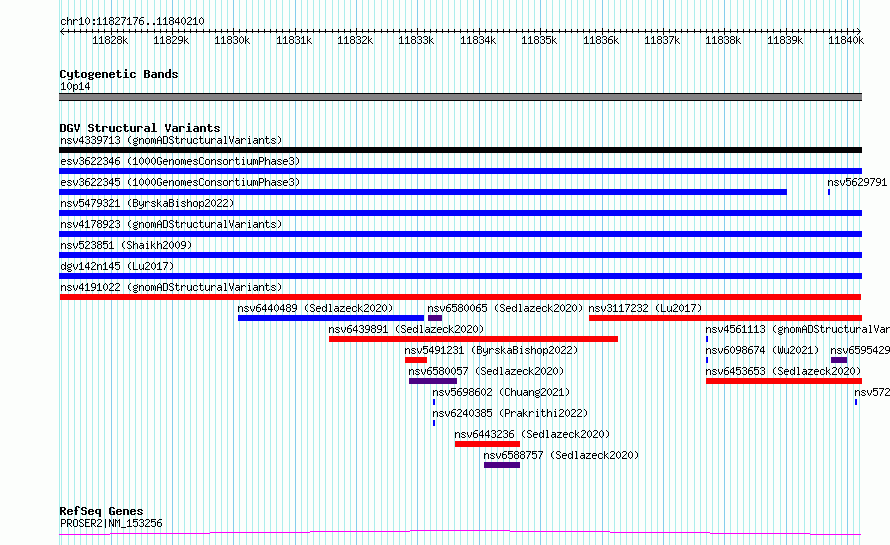Click the 11828k ruler tick label
The height and width of the screenshot is (545, 890).
[x=110, y=40]
